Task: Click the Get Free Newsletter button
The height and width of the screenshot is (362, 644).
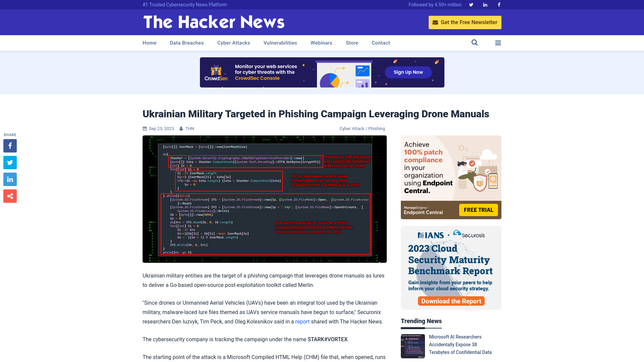Action: click(x=465, y=22)
